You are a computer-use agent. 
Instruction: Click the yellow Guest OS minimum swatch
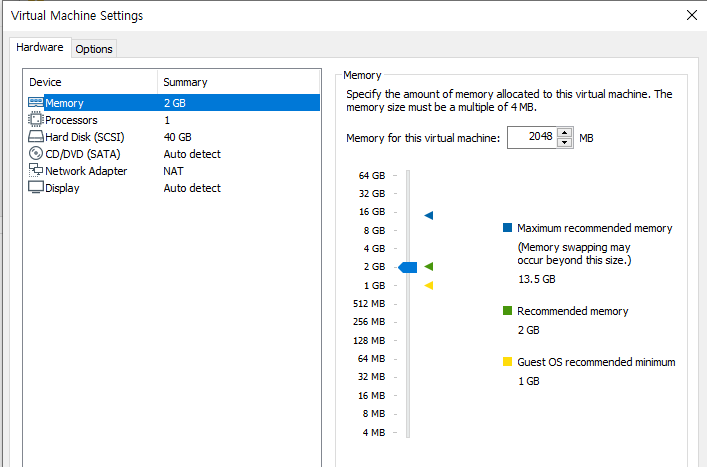point(507,362)
